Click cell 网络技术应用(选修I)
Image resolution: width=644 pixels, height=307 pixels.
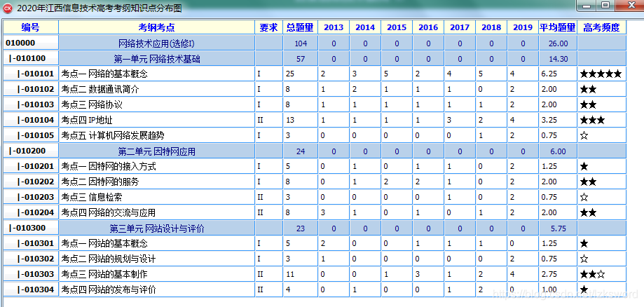click(156, 43)
